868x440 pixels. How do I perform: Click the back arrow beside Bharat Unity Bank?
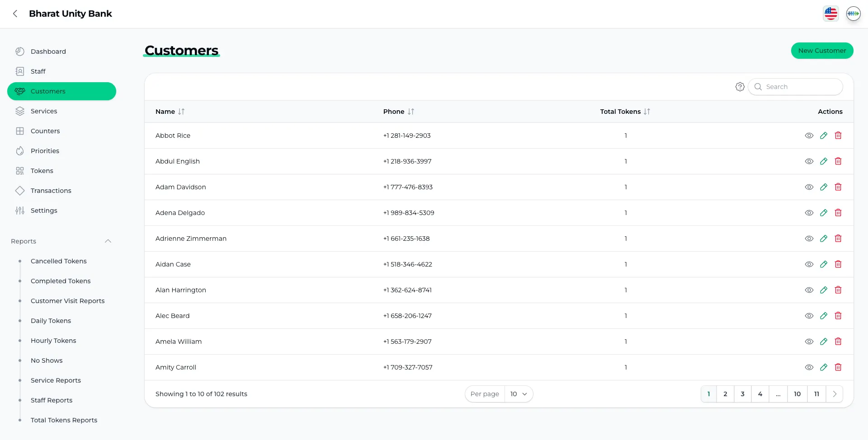coord(15,14)
